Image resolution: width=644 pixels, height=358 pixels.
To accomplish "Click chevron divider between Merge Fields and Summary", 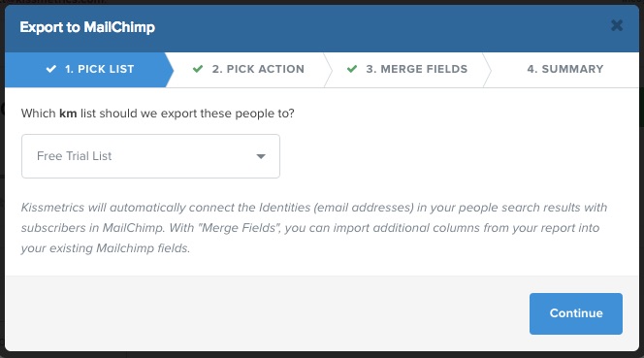I will pos(487,70).
